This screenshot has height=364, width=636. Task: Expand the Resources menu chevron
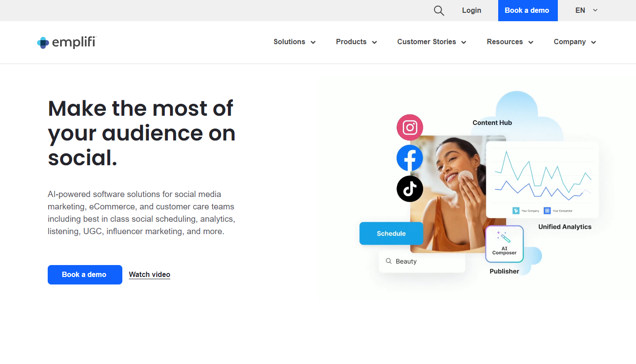coord(531,42)
